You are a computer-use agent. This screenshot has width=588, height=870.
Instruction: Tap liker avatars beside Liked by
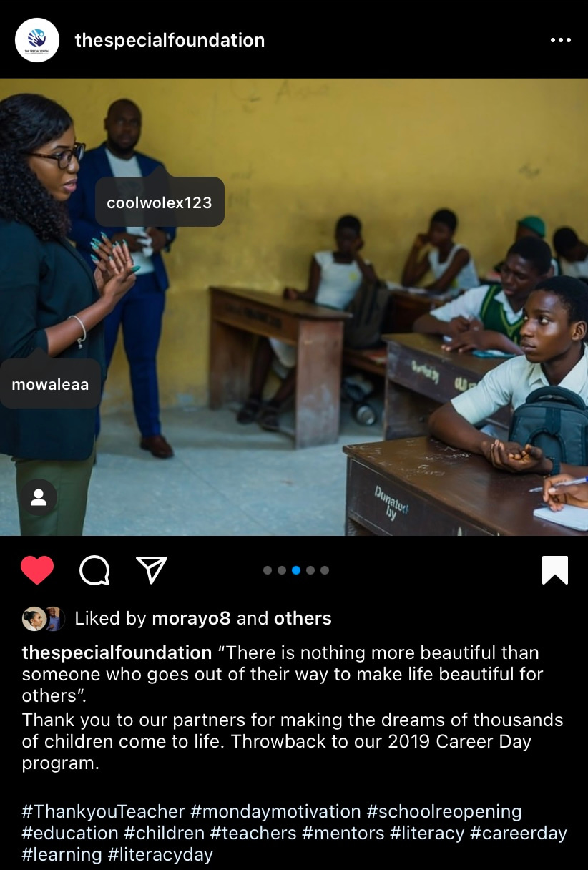pos(44,618)
